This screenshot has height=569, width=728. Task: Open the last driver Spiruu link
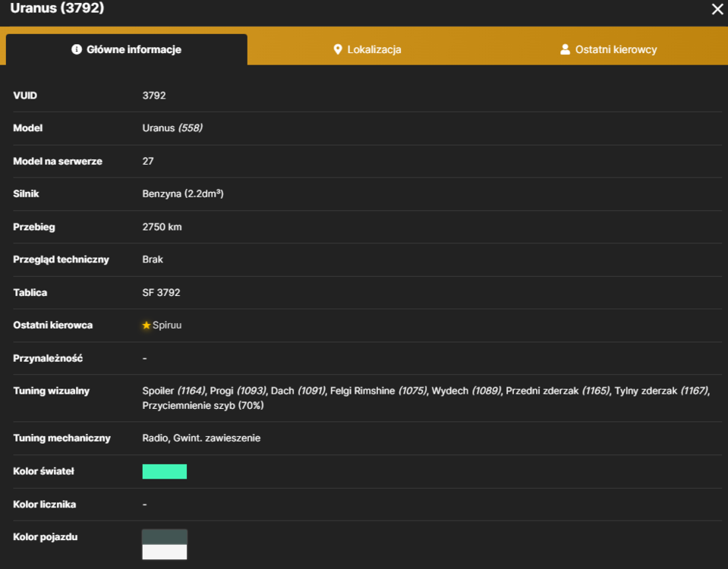167,325
